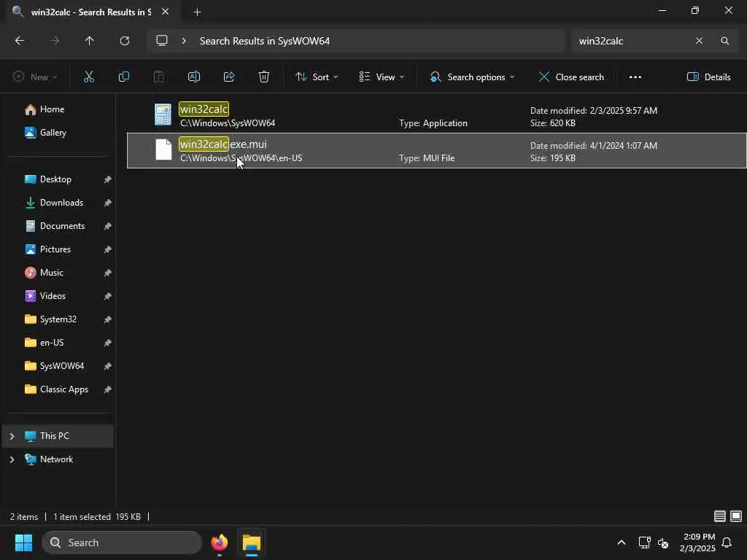
Task: Click the win32calc.exe.mui blank file icon
Action: [163, 149]
